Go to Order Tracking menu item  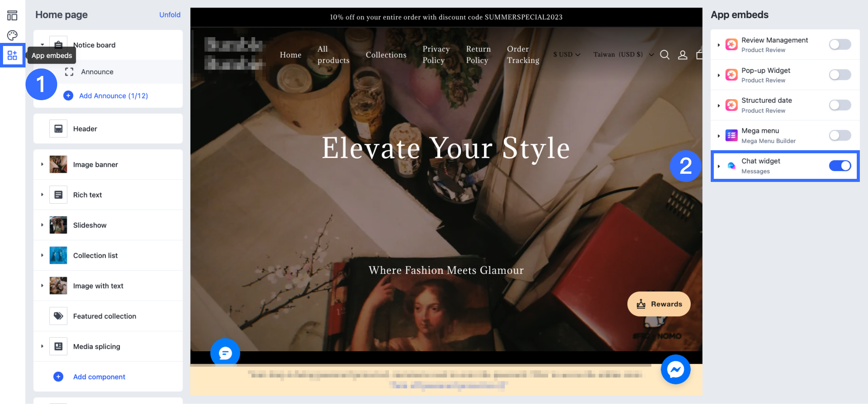click(x=523, y=55)
